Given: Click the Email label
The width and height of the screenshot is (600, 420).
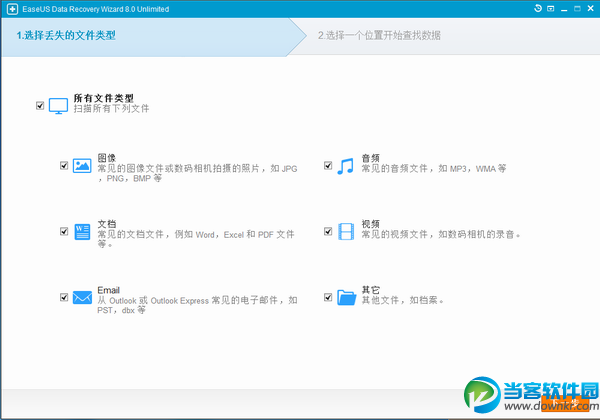Looking at the screenshot, I should (x=108, y=290).
